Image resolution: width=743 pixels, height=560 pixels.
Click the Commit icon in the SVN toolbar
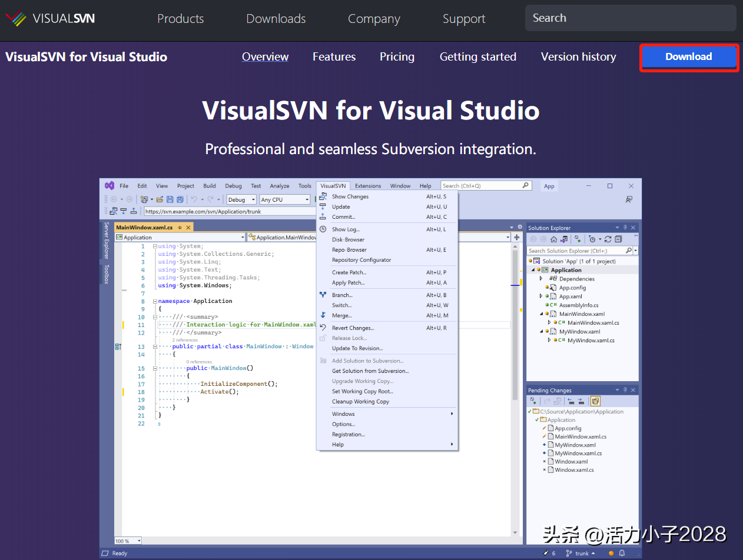[x=134, y=211]
